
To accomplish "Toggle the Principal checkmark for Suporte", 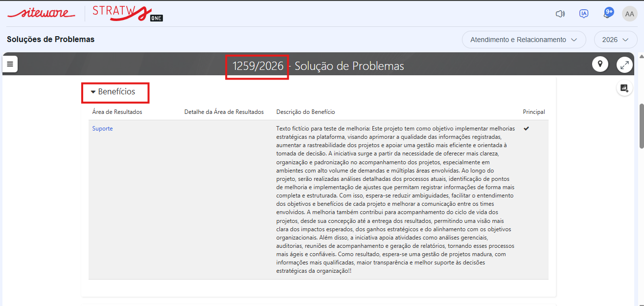I will (x=526, y=129).
